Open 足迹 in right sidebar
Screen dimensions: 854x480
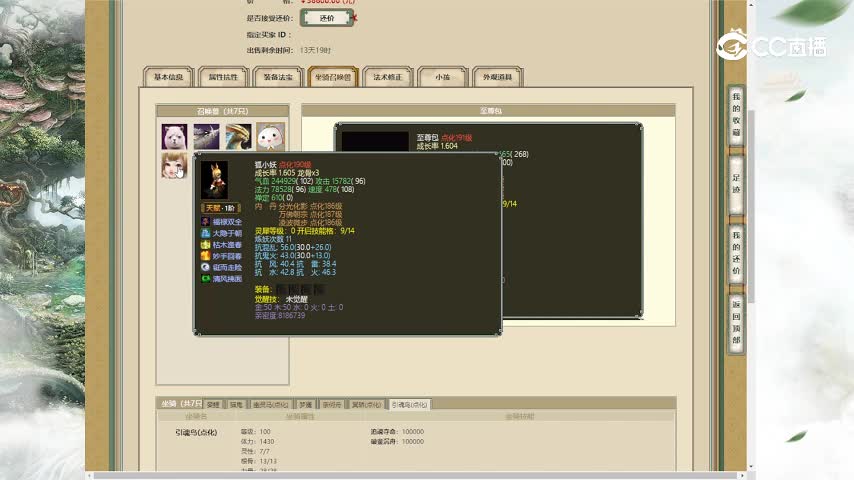pyautogui.click(x=736, y=184)
